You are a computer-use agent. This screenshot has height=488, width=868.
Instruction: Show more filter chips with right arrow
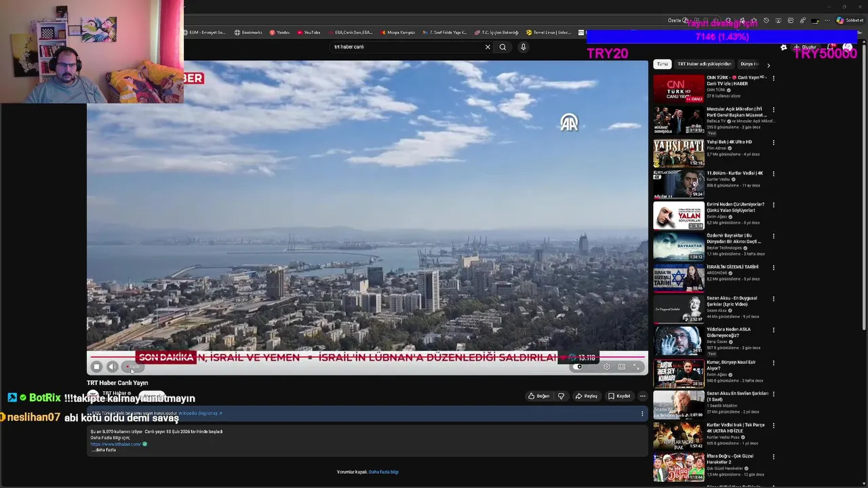(x=768, y=64)
